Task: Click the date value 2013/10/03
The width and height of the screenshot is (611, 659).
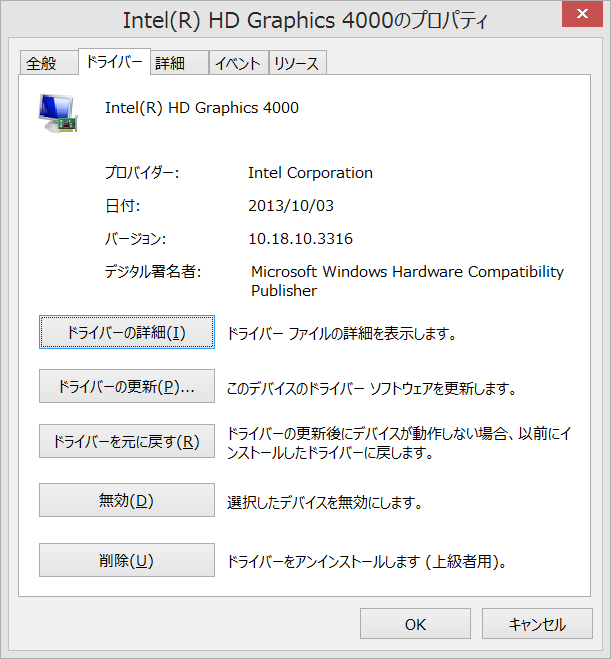Action: [291, 206]
